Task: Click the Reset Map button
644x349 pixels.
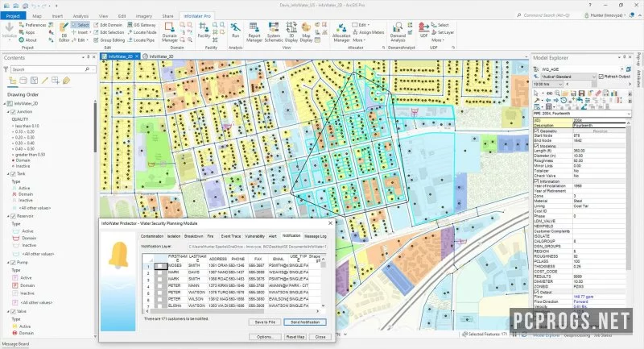Action: (x=295, y=337)
